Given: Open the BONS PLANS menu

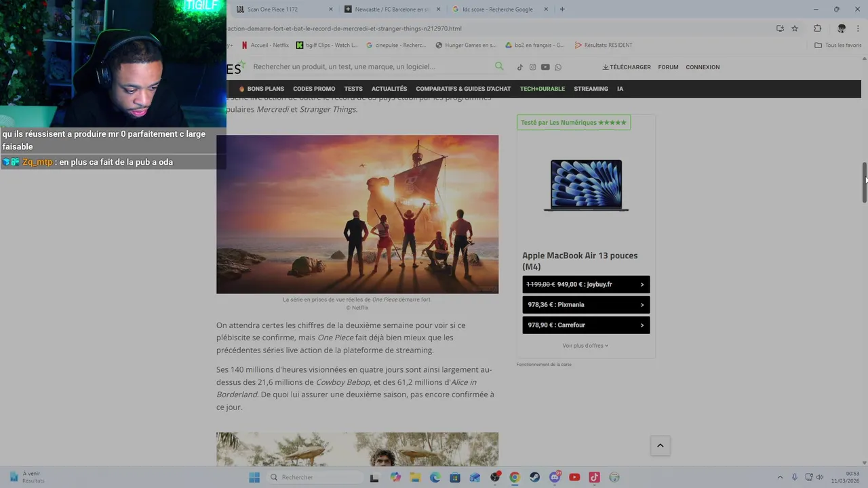Looking at the screenshot, I should pyautogui.click(x=261, y=89).
